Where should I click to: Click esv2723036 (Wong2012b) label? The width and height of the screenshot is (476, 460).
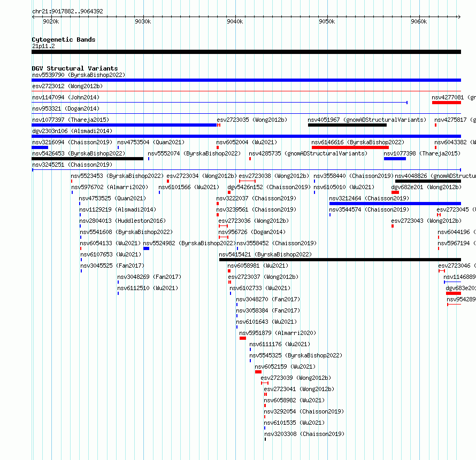pos(254,221)
